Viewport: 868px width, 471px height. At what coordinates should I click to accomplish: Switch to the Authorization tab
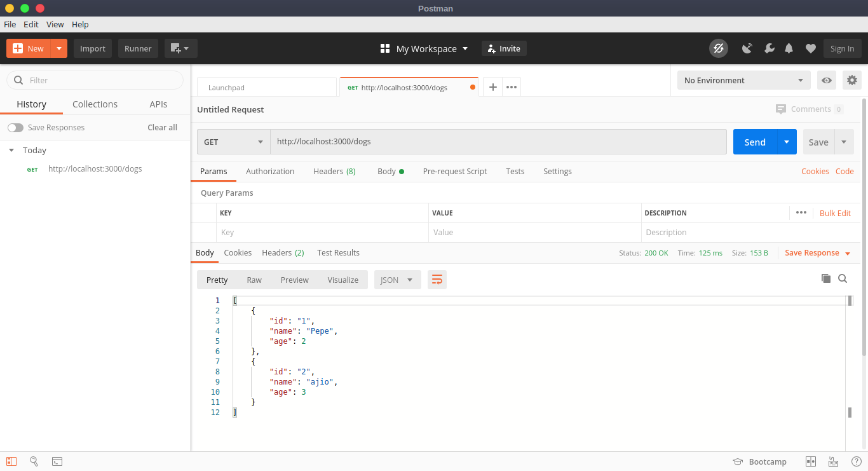(x=270, y=171)
